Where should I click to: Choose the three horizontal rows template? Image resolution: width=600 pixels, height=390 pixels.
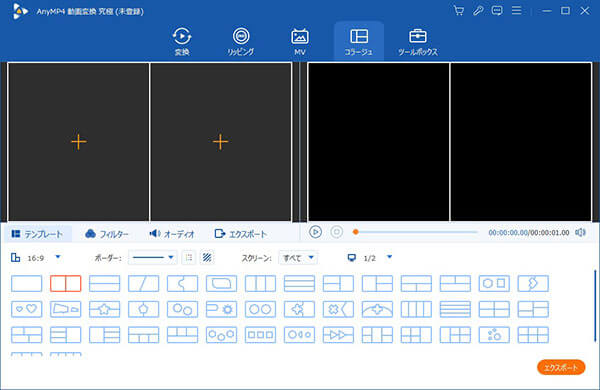pos(299,284)
